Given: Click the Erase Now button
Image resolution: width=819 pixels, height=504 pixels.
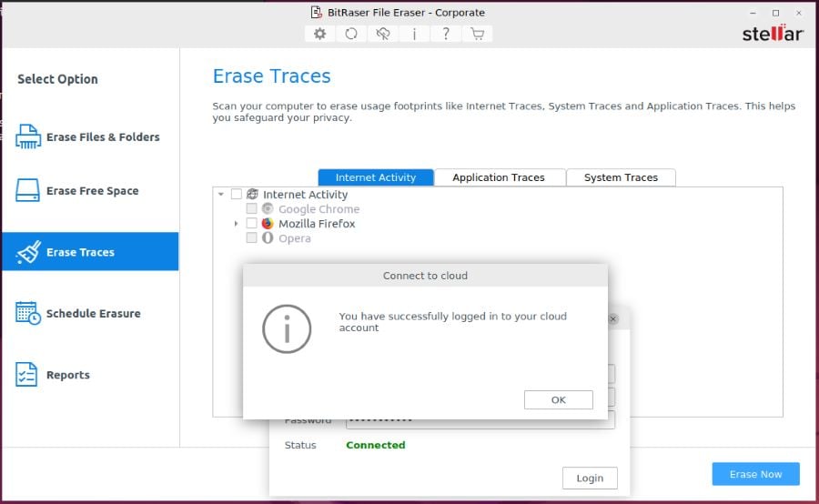Looking at the screenshot, I should [755, 474].
